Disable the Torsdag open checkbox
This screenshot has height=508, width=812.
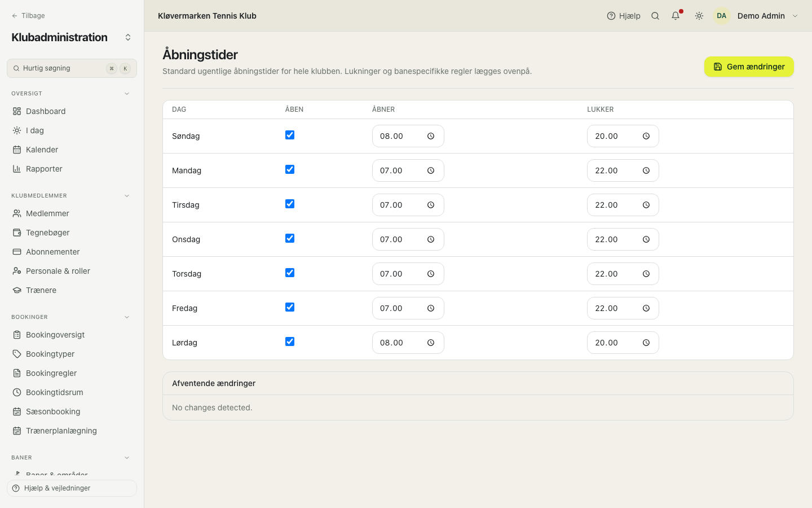tap(290, 273)
